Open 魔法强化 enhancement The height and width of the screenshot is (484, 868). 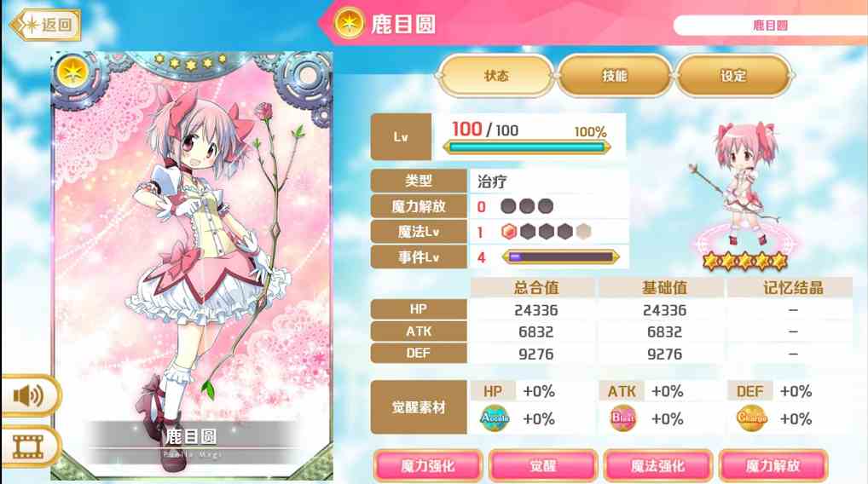[x=658, y=465]
